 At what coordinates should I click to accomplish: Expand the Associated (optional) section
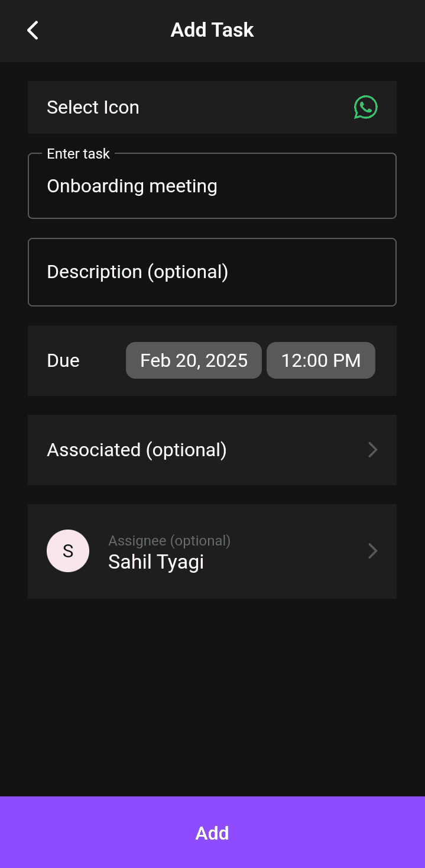[212, 450]
